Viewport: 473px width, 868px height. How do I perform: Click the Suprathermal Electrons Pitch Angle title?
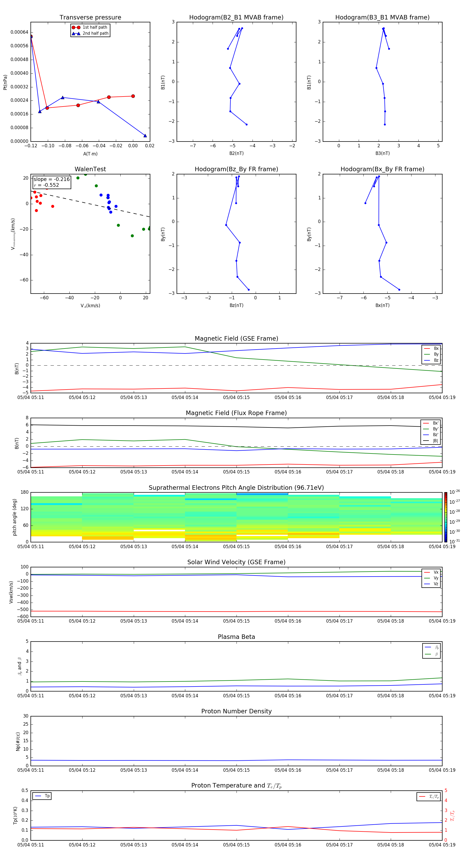pos(236,488)
